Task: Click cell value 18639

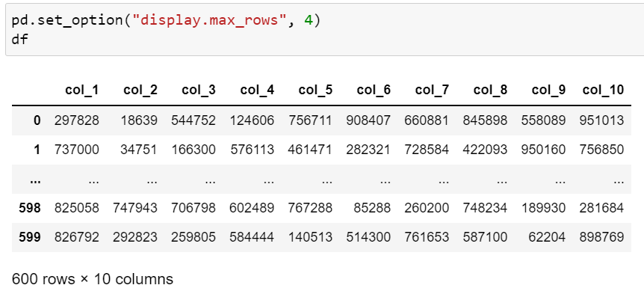Action: click(138, 120)
